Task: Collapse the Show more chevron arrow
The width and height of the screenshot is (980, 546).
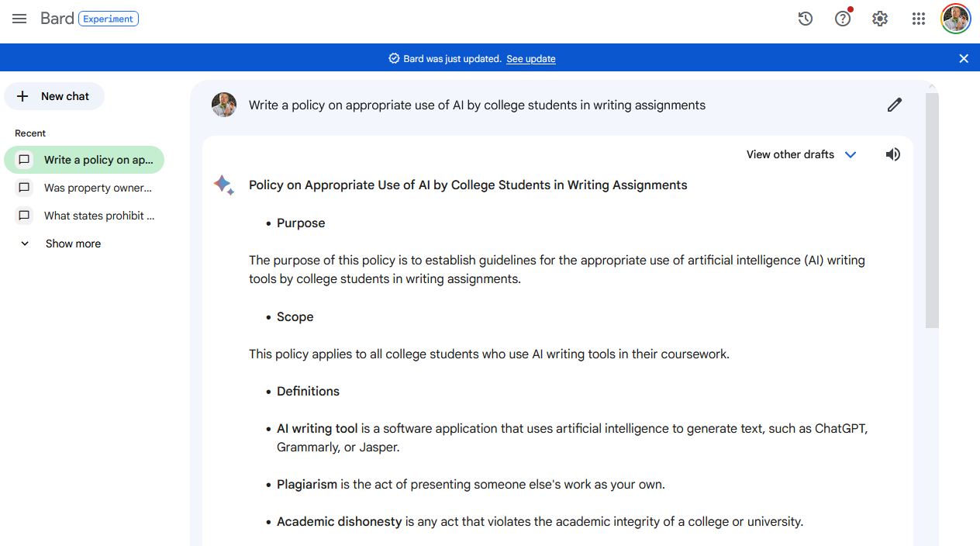Action: [24, 243]
